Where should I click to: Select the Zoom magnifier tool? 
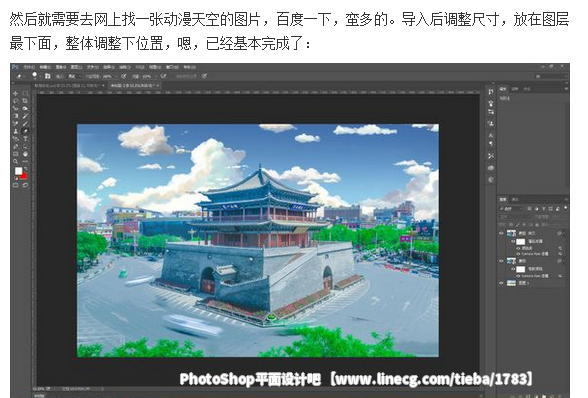pyautogui.click(x=15, y=162)
